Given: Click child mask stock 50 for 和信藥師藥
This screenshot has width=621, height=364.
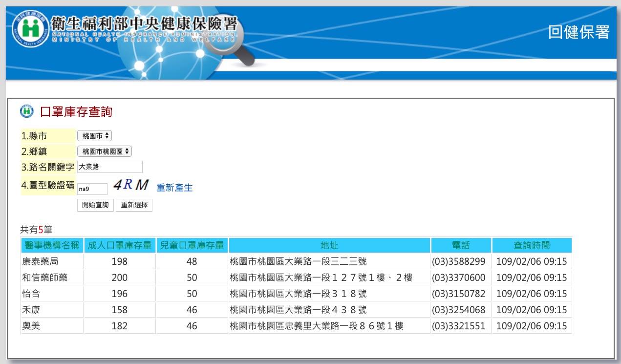Looking at the screenshot, I should [x=192, y=278].
